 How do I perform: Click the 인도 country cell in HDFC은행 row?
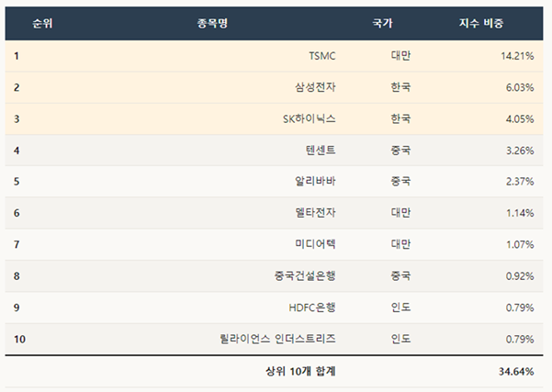click(400, 308)
